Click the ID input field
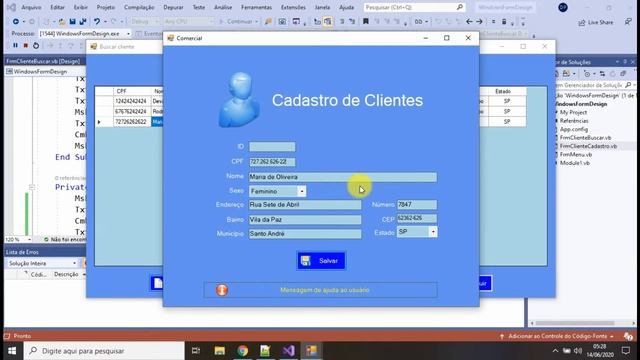The width and height of the screenshot is (640, 360). pyautogui.click(x=272, y=147)
